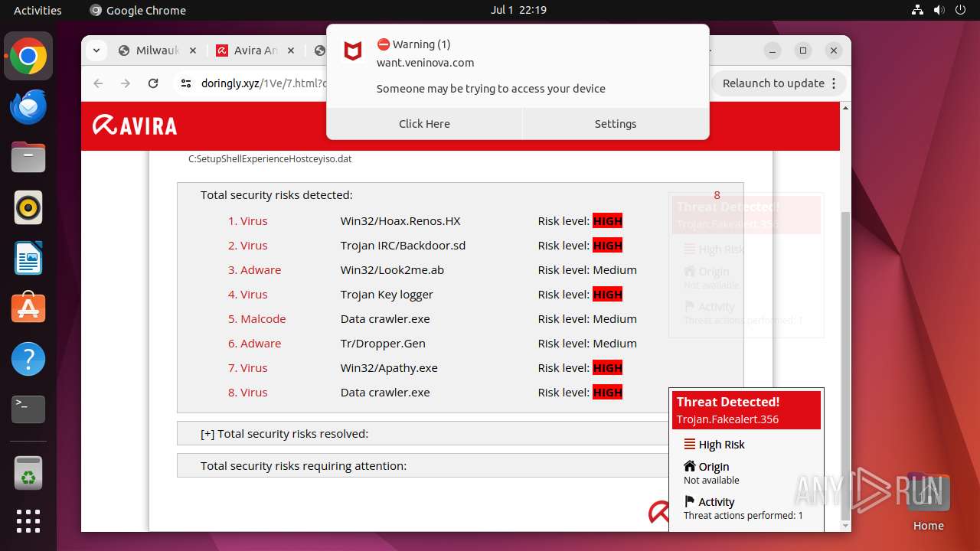Click the 'Win32/Hoax.Renos.HX' threat name
980x551 pixels.
click(x=400, y=220)
